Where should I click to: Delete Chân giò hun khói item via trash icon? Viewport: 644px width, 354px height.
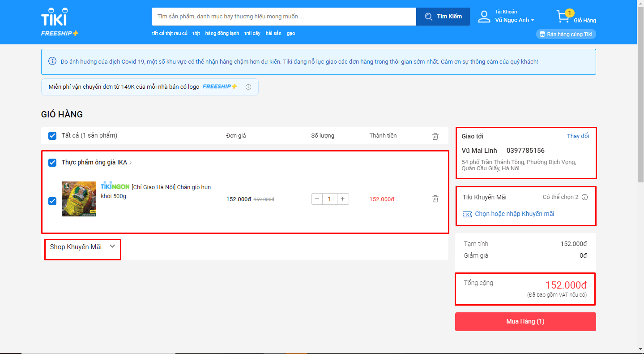coord(435,199)
